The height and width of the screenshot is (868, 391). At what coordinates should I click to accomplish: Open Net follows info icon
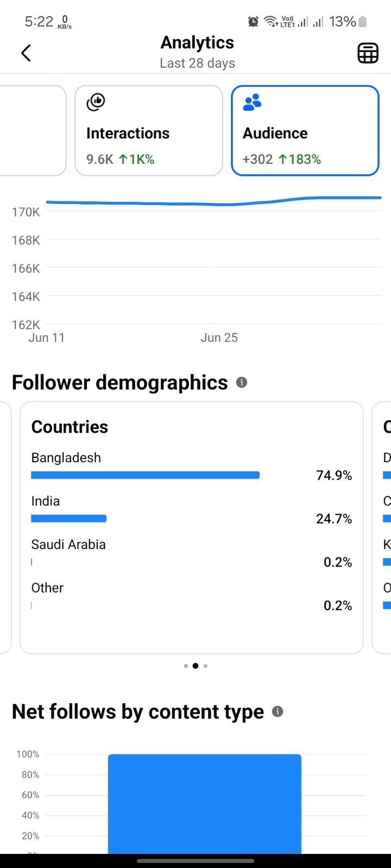[278, 711]
